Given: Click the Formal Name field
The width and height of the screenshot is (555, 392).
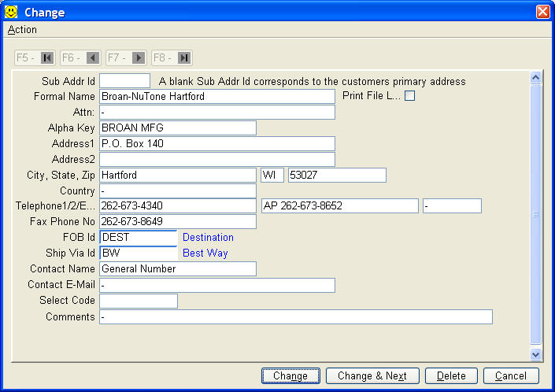Looking at the screenshot, I should point(217,96).
